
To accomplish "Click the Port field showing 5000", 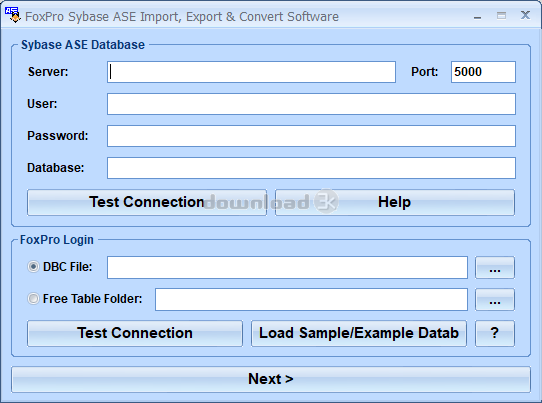I will point(483,72).
